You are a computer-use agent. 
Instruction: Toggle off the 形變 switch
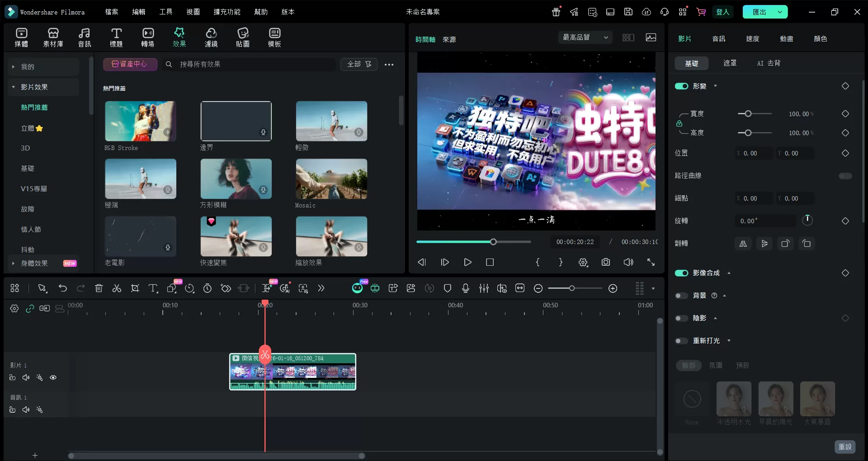point(681,86)
